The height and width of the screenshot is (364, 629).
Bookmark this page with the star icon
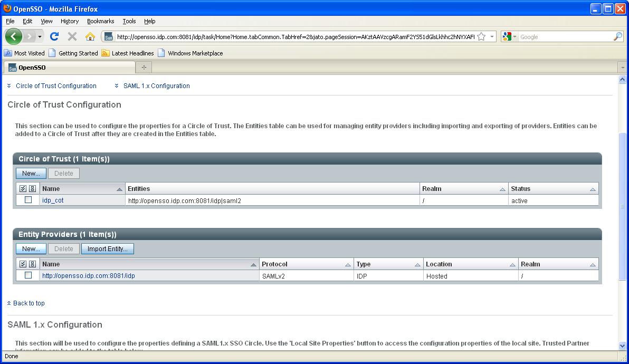coord(481,37)
